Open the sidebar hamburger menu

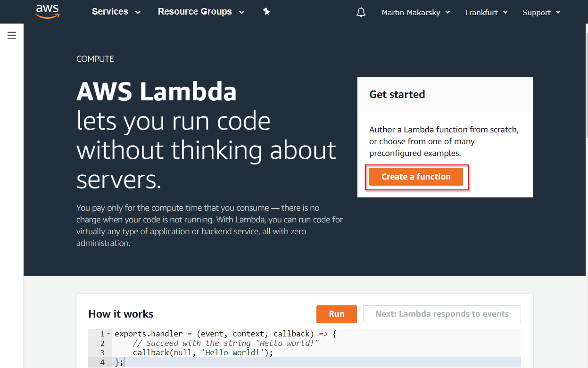tap(12, 35)
